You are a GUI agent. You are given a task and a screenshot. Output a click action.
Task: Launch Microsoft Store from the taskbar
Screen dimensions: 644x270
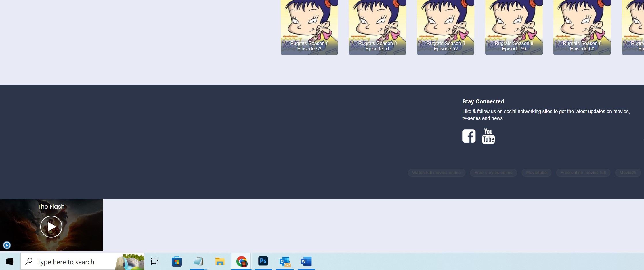[x=177, y=262]
